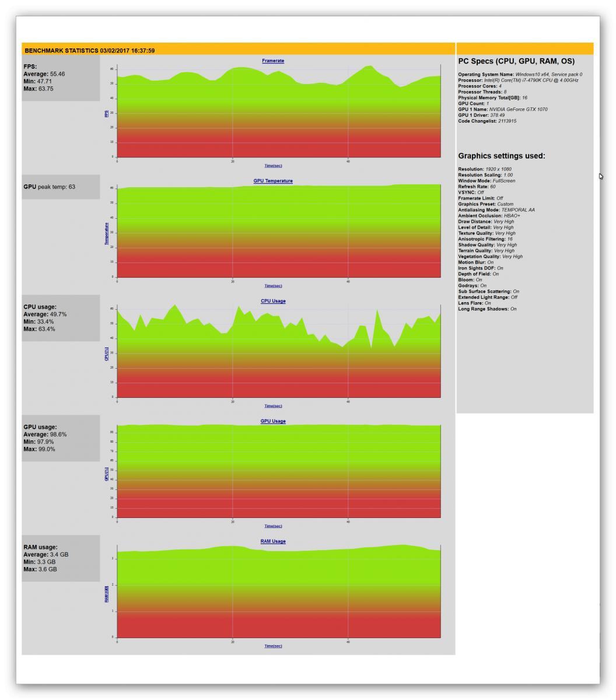Click the CPU usage Average: 49.7% value
Viewport: 616px width, 700px height.
45,314
